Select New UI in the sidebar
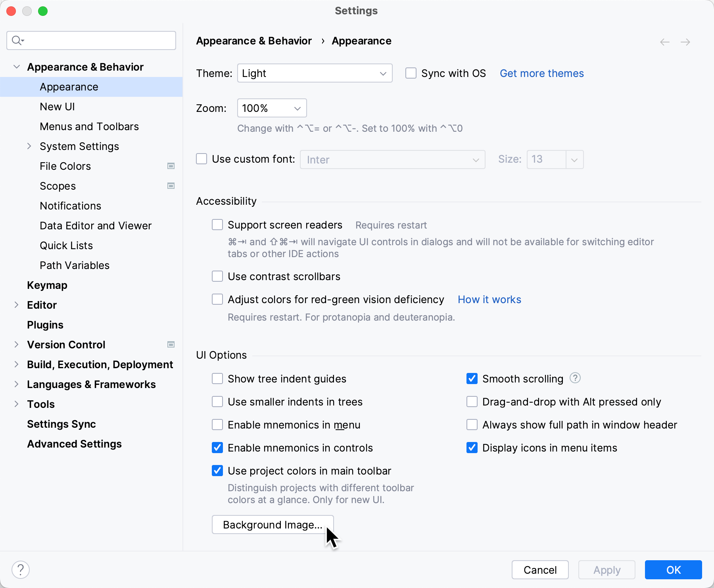Image resolution: width=714 pixels, height=588 pixels. click(x=58, y=106)
